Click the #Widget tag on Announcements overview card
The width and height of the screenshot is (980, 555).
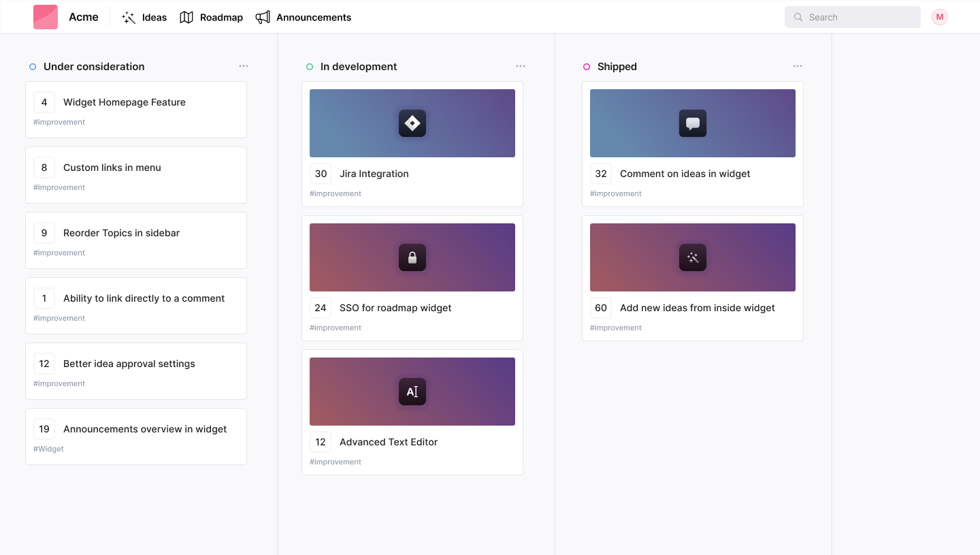[48, 449]
